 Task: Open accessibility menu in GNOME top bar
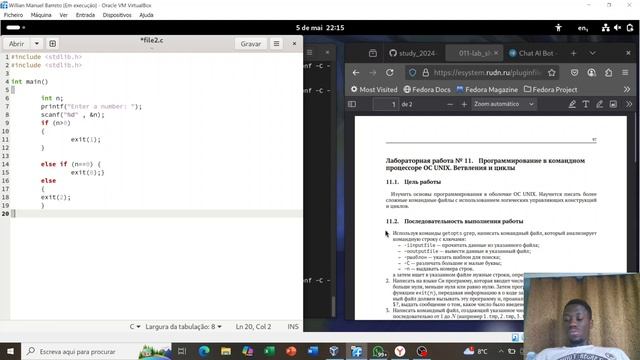click(x=558, y=28)
